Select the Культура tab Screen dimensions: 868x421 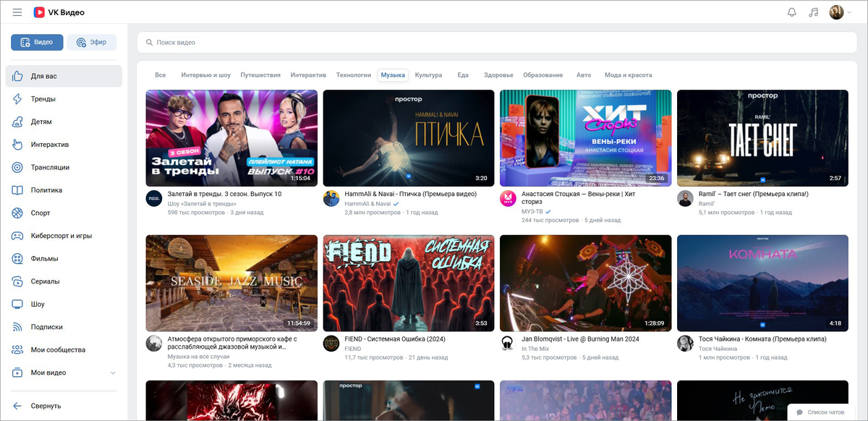pos(428,75)
